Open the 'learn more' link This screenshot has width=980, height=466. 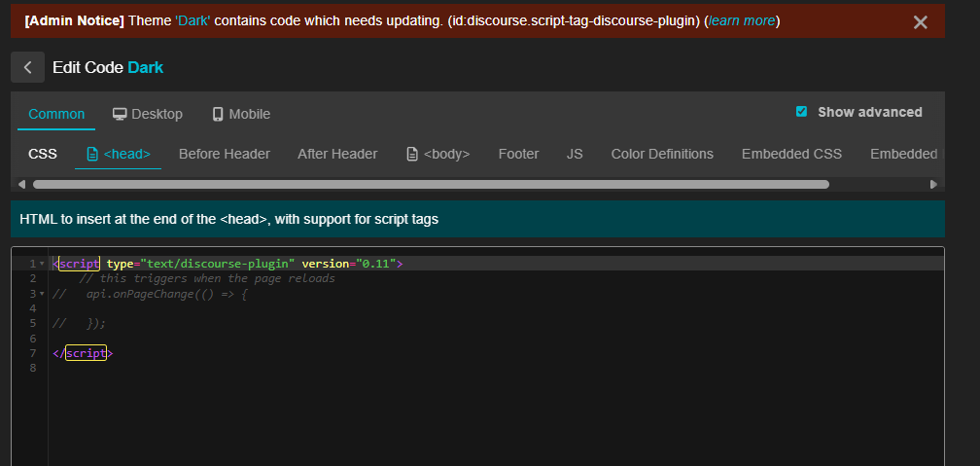coord(741,20)
